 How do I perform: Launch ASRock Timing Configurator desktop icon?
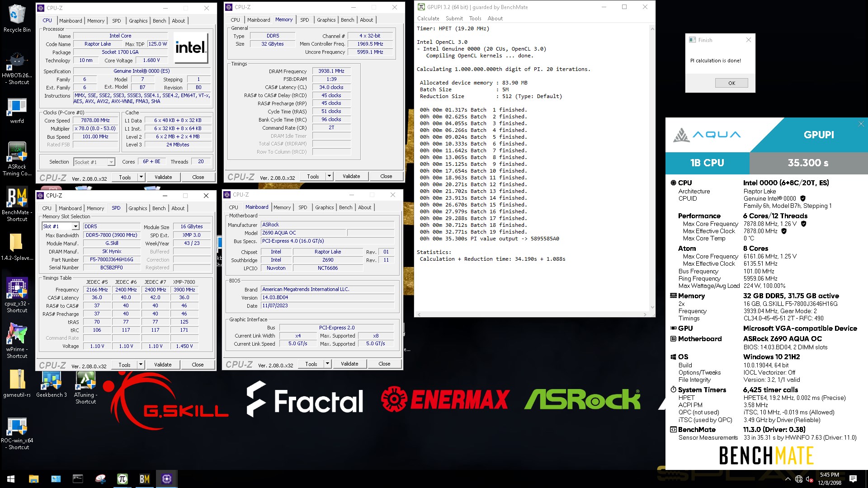coord(17,159)
